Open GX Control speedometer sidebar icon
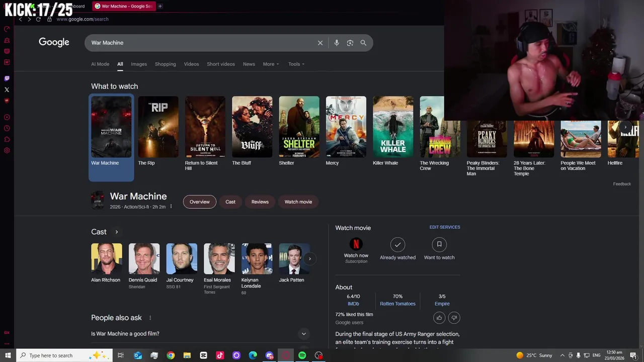Screen dimensions: 644x362 pyautogui.click(x=7, y=29)
